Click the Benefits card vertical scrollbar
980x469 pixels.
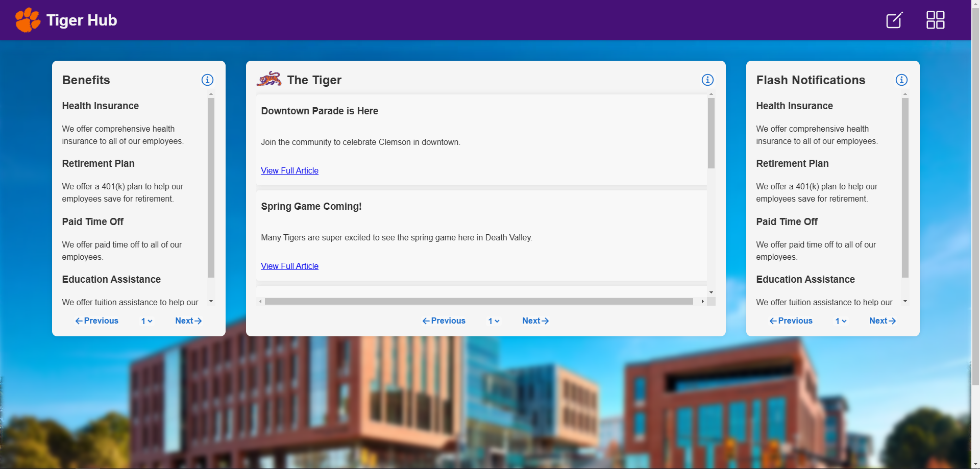tap(211, 187)
